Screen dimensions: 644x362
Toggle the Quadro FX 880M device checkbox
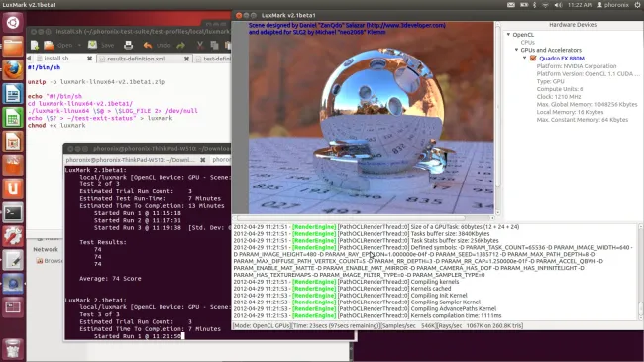tap(533, 58)
